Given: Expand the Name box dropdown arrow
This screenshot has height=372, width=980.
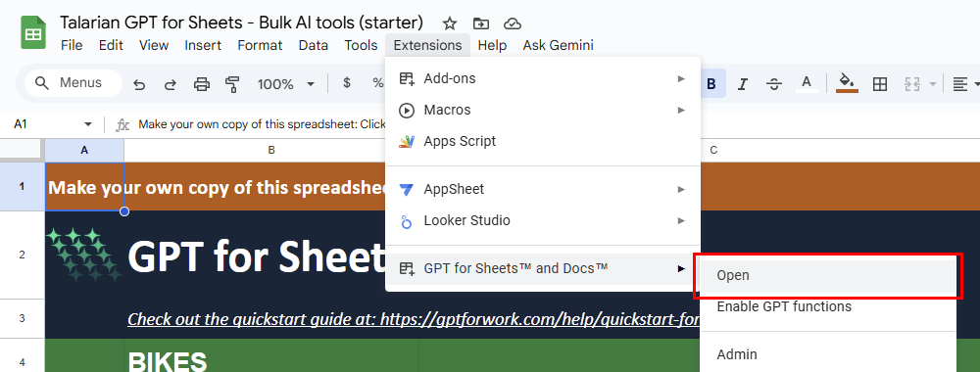Looking at the screenshot, I should pyautogui.click(x=88, y=125).
